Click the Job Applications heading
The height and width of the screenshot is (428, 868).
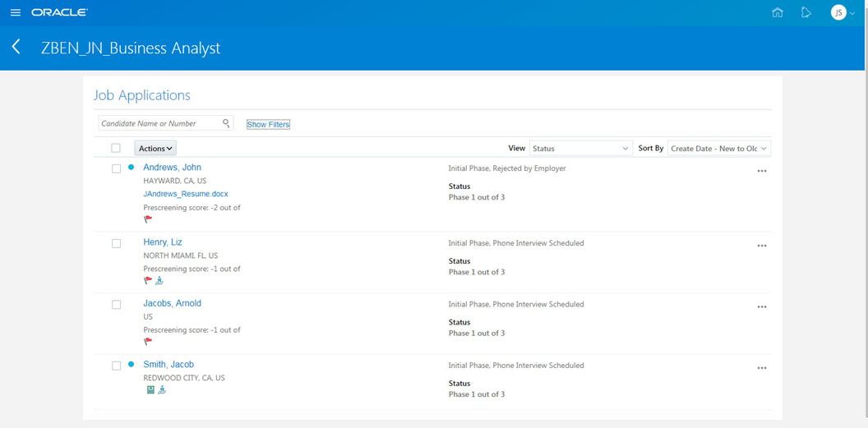(141, 95)
